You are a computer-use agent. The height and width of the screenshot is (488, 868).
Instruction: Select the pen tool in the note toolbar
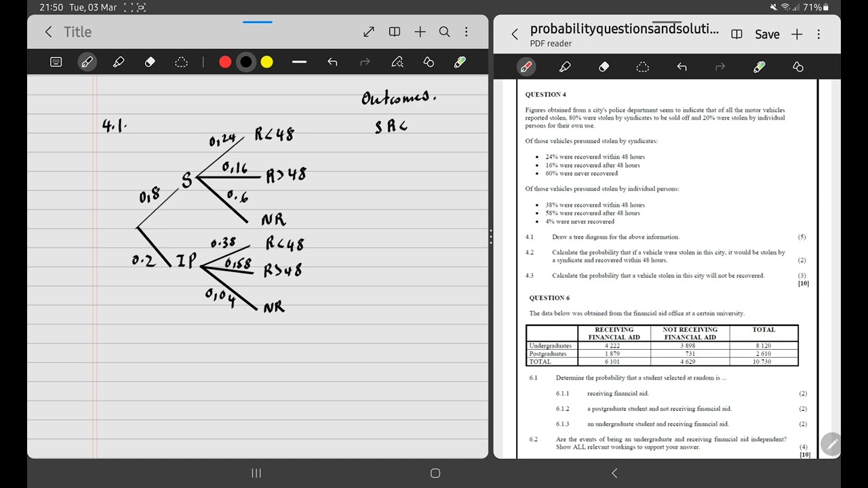[87, 62]
